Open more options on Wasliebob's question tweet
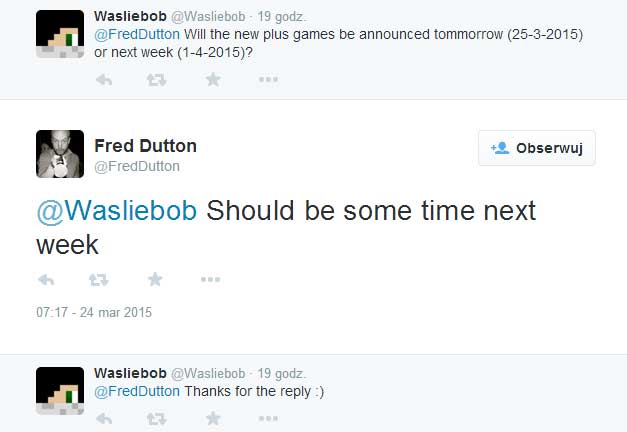The width and height of the screenshot is (627, 432). click(x=266, y=80)
